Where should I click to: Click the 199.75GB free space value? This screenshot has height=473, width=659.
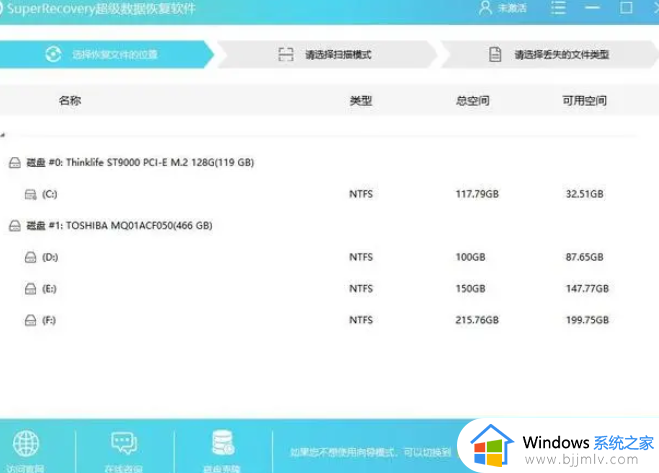(x=587, y=320)
